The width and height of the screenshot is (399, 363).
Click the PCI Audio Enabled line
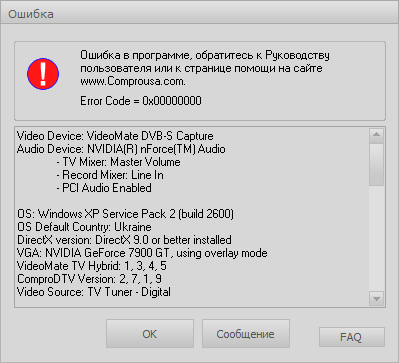[x=104, y=188]
